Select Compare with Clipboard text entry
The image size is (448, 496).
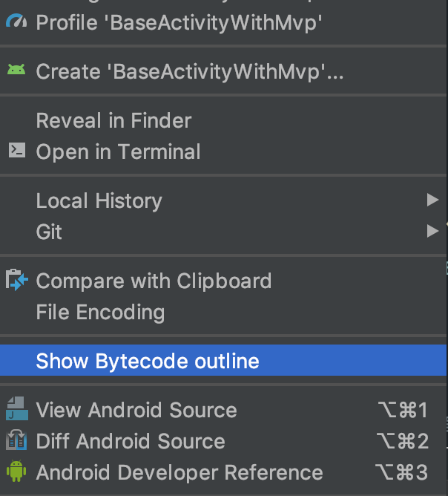154,281
